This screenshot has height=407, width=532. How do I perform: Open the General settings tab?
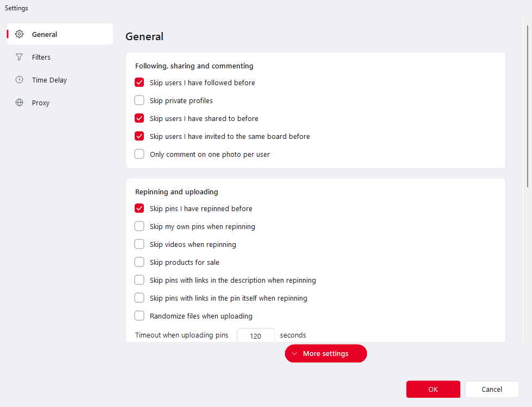click(60, 34)
